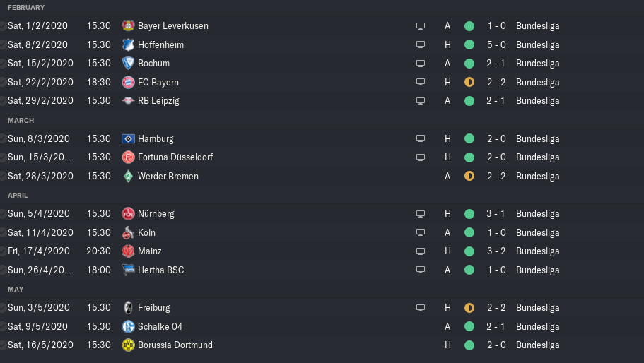The height and width of the screenshot is (363, 644).
Task: Click the Hamburg diamond club badge
Action: [128, 139]
